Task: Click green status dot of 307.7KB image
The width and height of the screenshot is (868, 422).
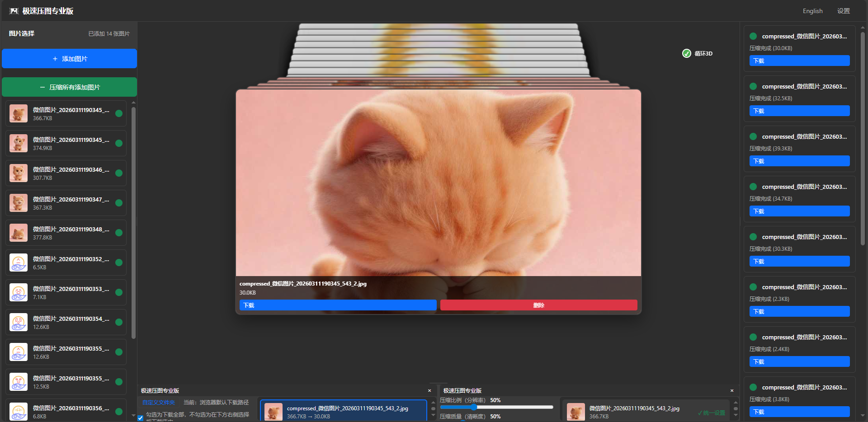Action: 119,173
